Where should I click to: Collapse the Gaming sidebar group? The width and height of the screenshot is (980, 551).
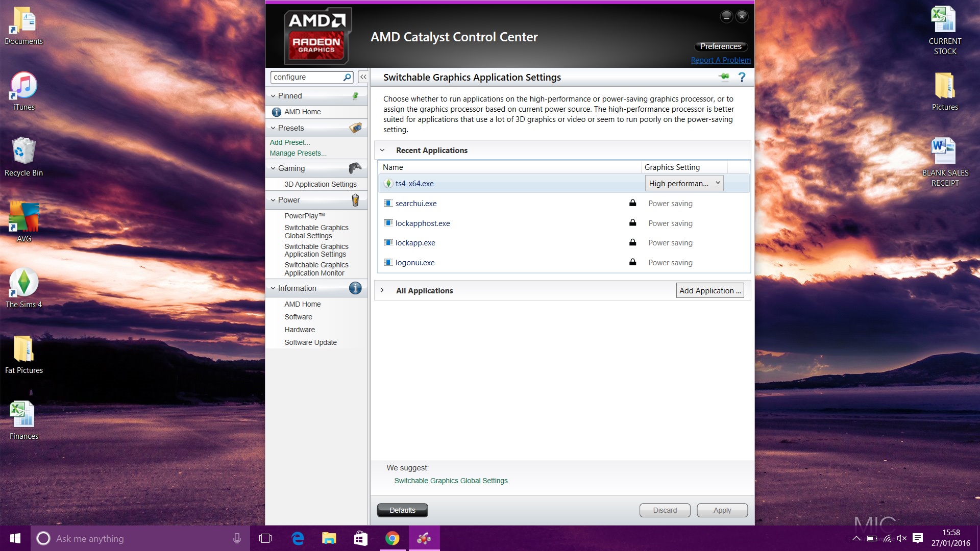pos(273,168)
